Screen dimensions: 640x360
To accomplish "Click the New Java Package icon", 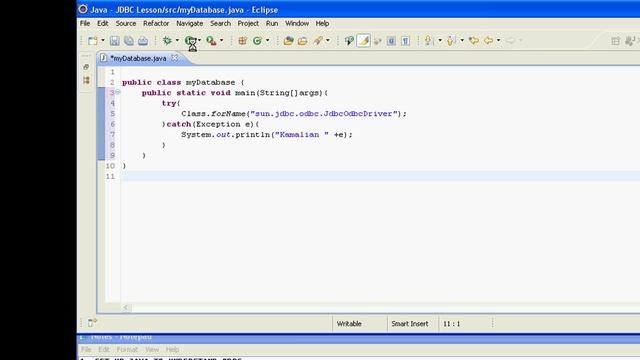I will (242, 40).
